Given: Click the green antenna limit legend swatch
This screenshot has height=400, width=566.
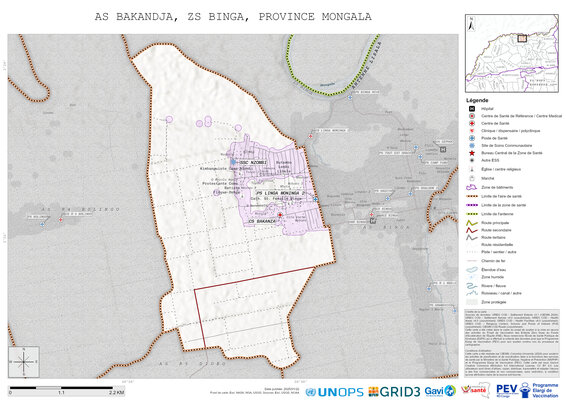Looking at the screenshot, I should point(472,214).
